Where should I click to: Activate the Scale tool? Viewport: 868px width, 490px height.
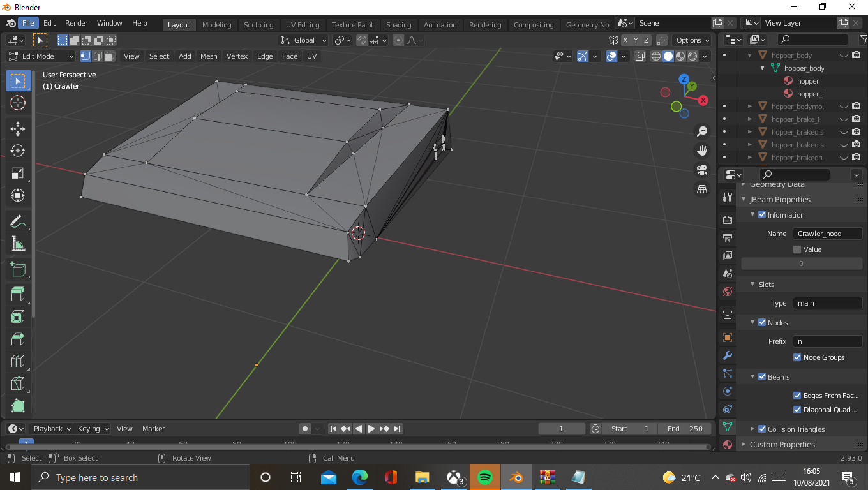tap(18, 173)
